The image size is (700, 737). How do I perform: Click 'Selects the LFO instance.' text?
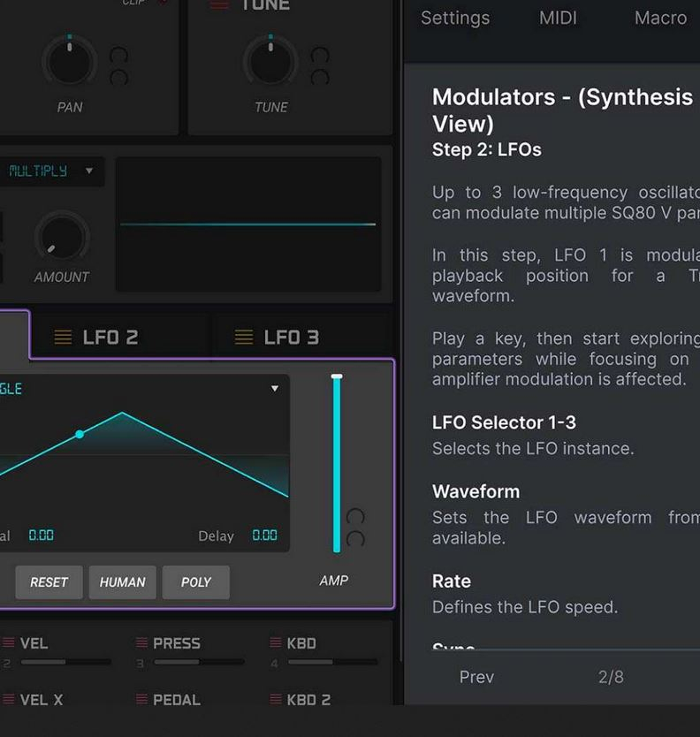click(x=533, y=448)
